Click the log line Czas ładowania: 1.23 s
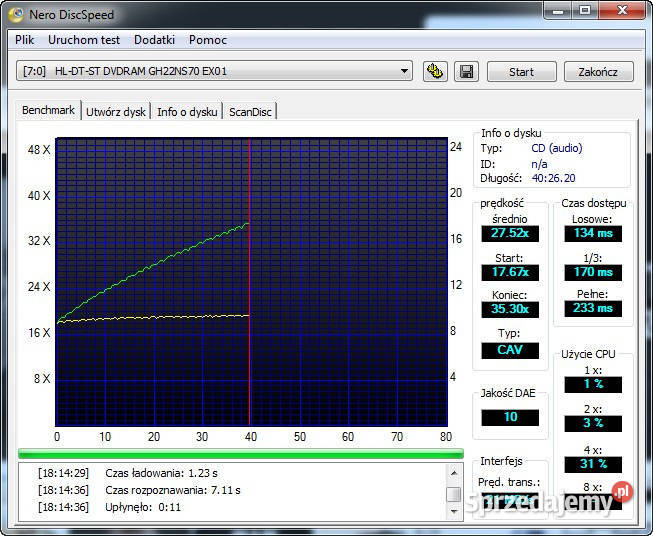This screenshot has width=653, height=536. coord(161,473)
